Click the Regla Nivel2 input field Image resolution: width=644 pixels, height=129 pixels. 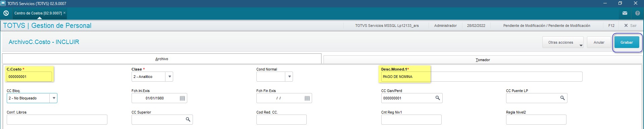536,120
